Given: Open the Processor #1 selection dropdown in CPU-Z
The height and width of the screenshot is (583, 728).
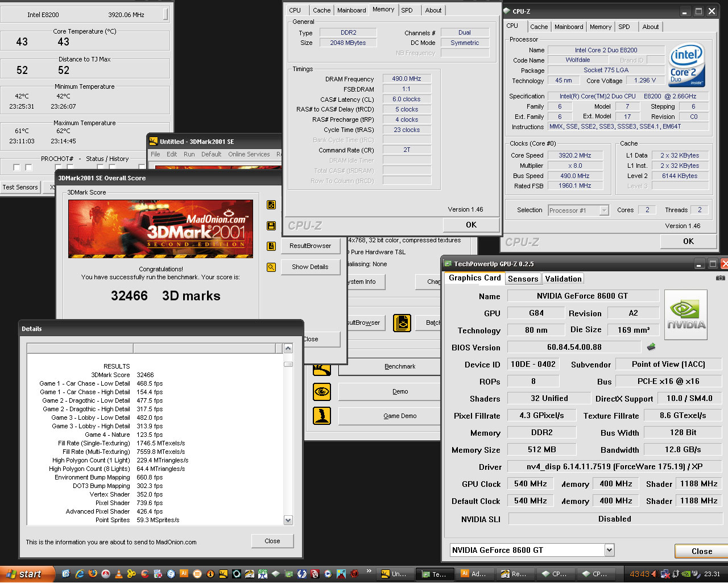Looking at the screenshot, I should coord(604,210).
